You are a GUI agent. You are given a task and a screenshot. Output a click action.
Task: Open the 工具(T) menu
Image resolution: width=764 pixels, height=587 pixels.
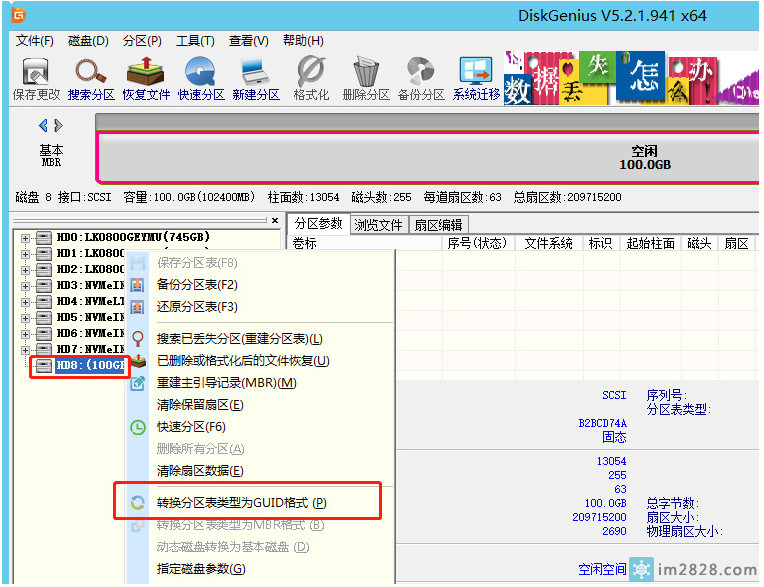point(195,41)
